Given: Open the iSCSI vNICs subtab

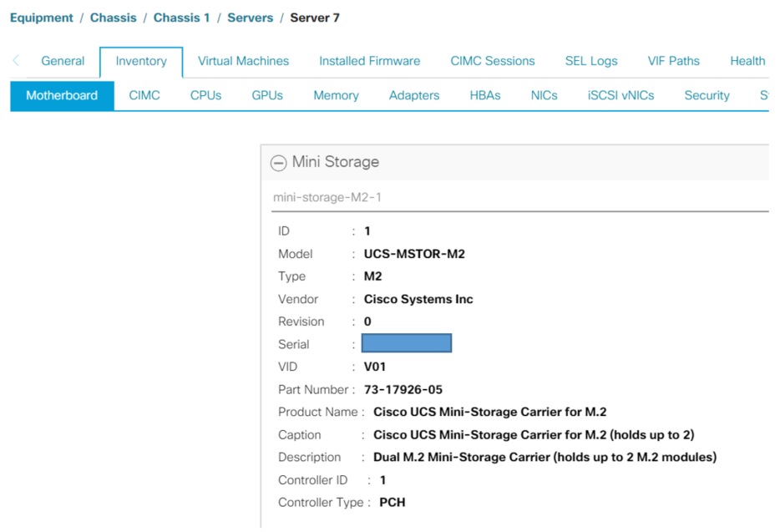Looking at the screenshot, I should pos(620,95).
